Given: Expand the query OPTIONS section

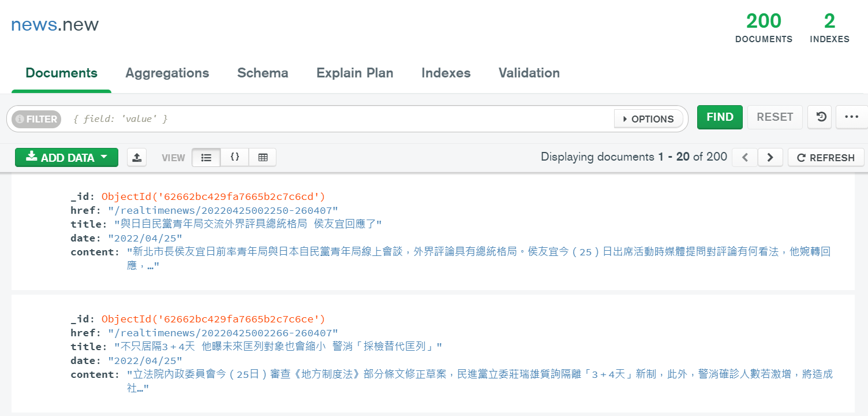Looking at the screenshot, I should point(649,118).
